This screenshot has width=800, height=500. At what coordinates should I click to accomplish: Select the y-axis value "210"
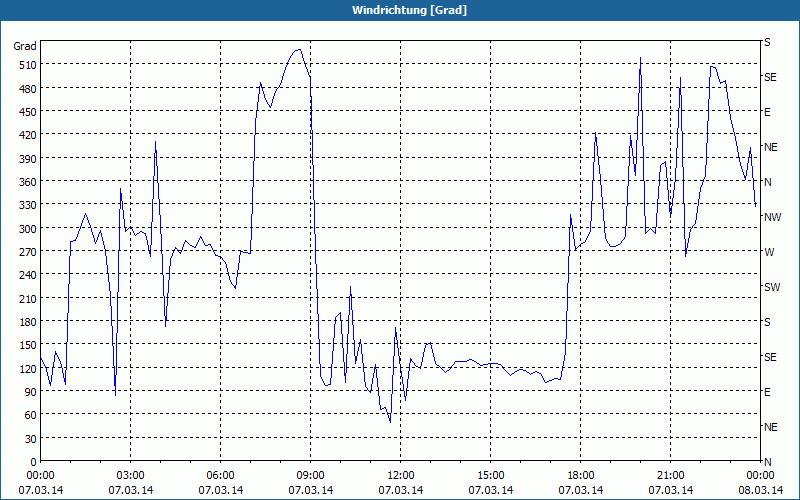[x=28, y=298]
